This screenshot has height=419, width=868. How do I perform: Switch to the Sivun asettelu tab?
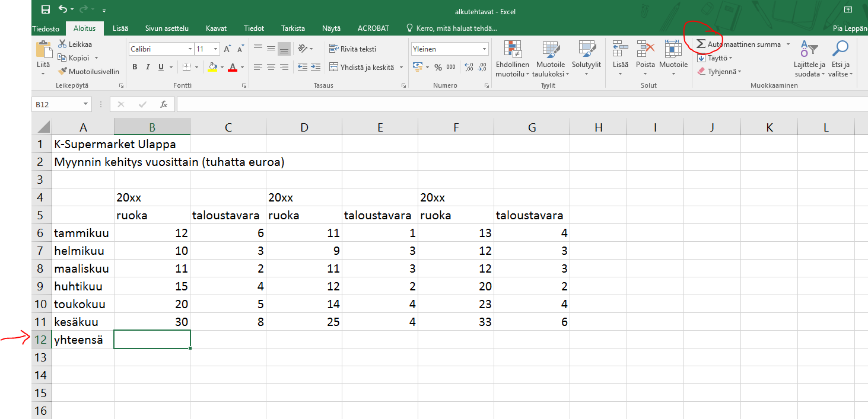pyautogui.click(x=167, y=28)
